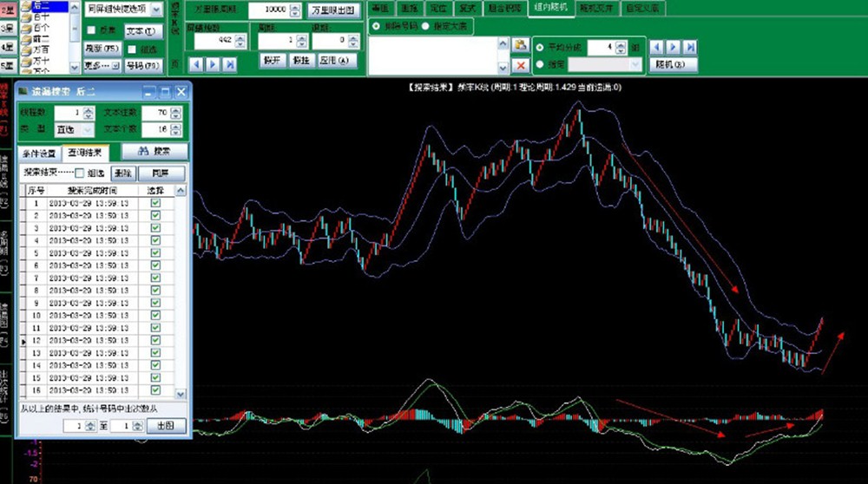868x484 pixels.
Task: Click the blue right arrow under 屏幕格数
Action: (214, 64)
